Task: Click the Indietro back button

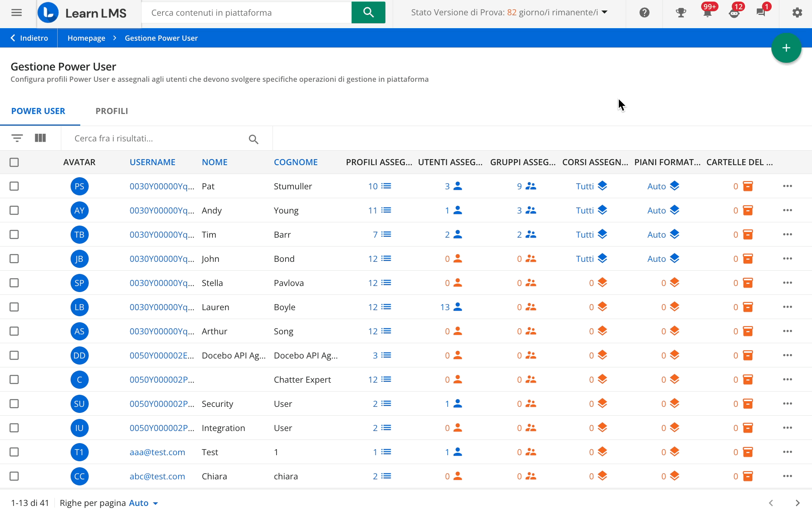Action: [x=29, y=38]
